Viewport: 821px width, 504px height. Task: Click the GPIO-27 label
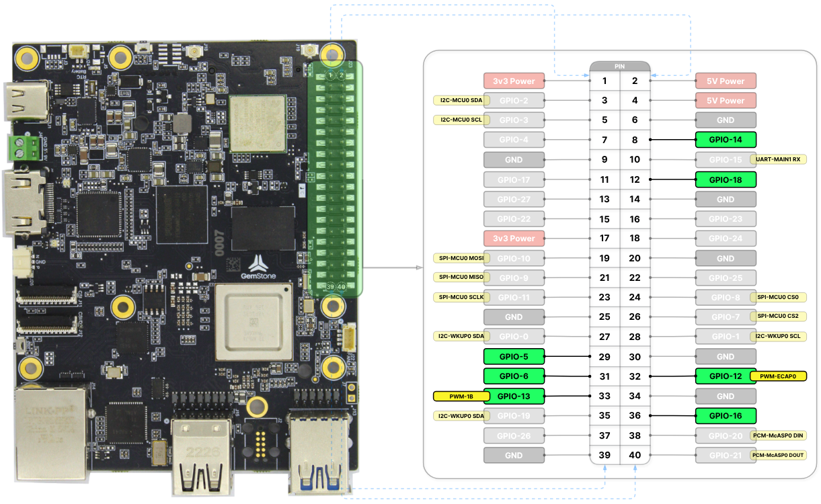pos(514,199)
